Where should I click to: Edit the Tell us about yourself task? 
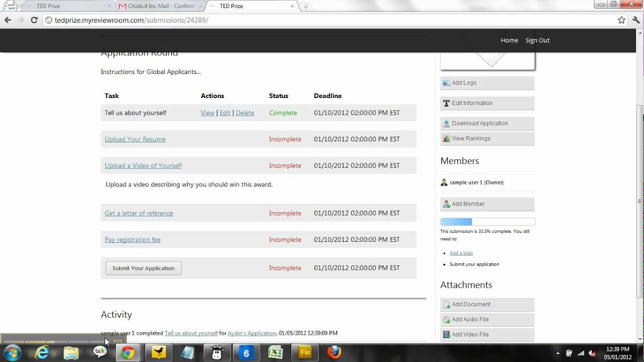click(225, 113)
